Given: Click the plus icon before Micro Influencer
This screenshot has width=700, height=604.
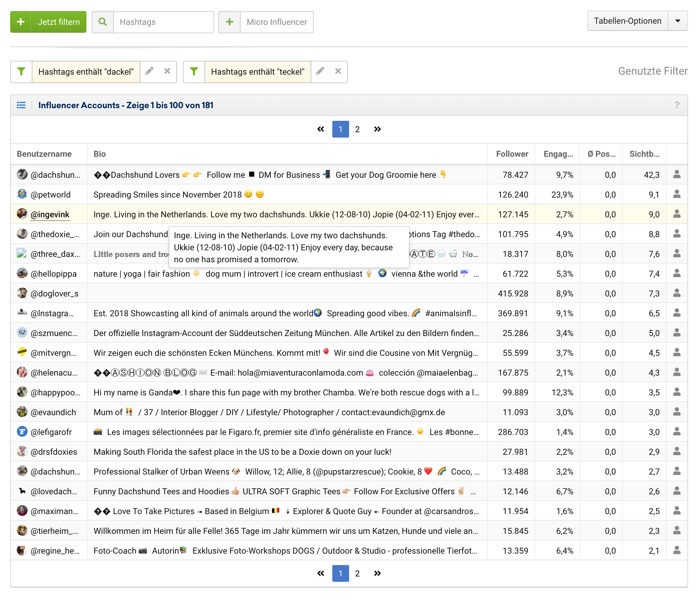Looking at the screenshot, I should click(229, 22).
